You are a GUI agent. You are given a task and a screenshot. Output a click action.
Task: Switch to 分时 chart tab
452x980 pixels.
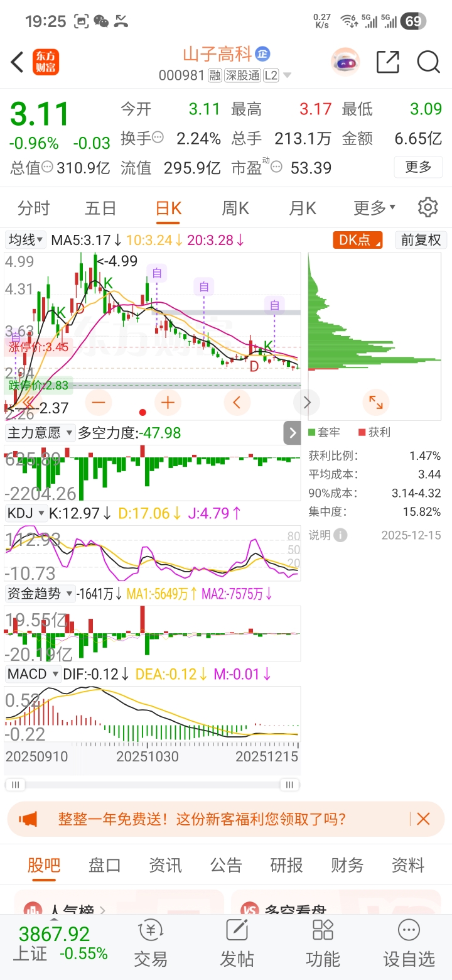tap(33, 207)
